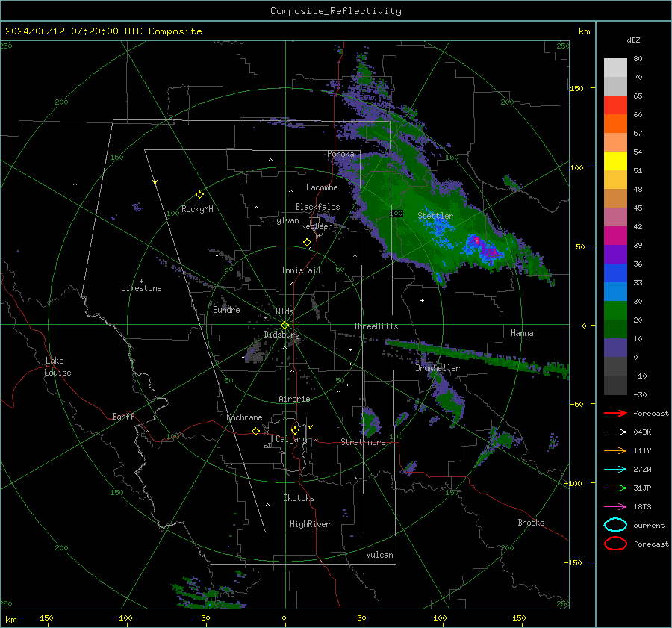
Task: Click the red forecast arrow legend icon
Action: pyautogui.click(x=615, y=413)
